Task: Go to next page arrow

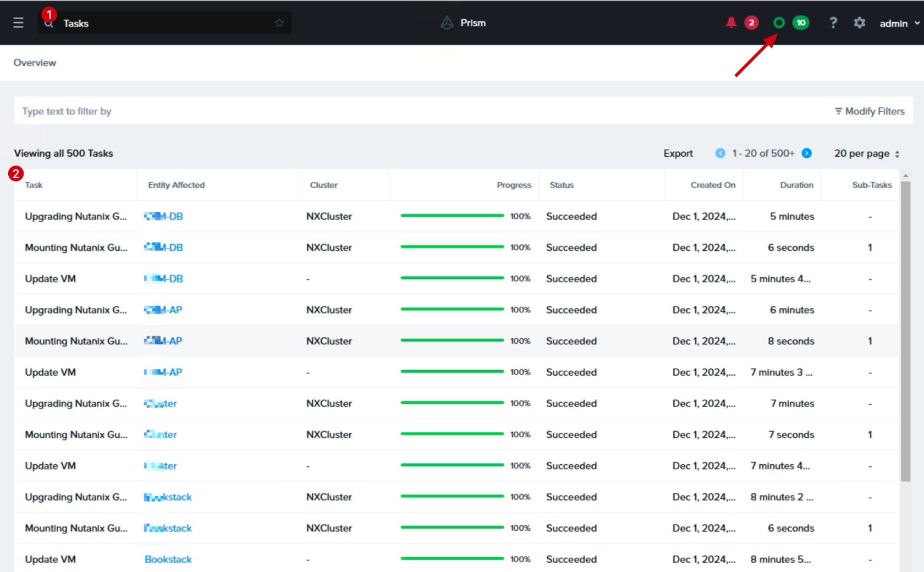Action: pyautogui.click(x=807, y=153)
